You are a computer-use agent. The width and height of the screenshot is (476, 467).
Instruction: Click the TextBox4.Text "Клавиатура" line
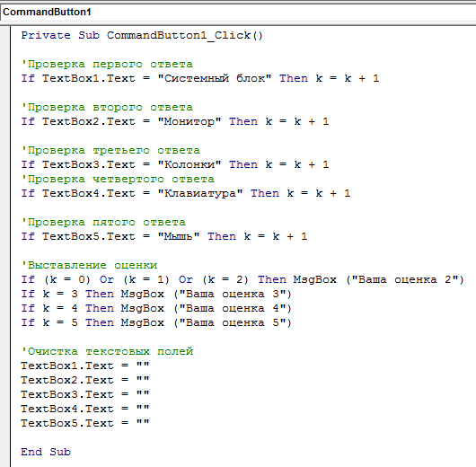pyautogui.click(x=186, y=193)
